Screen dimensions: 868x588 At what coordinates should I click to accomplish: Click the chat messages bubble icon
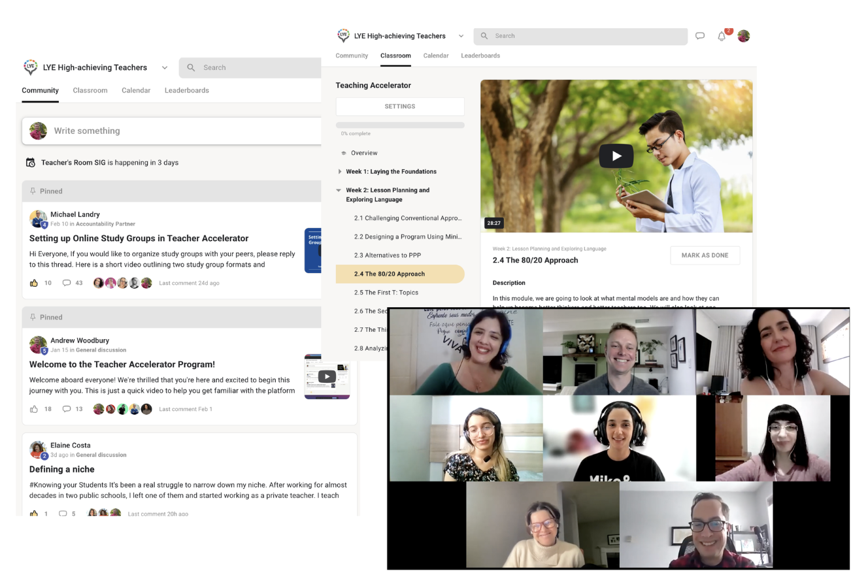(700, 36)
